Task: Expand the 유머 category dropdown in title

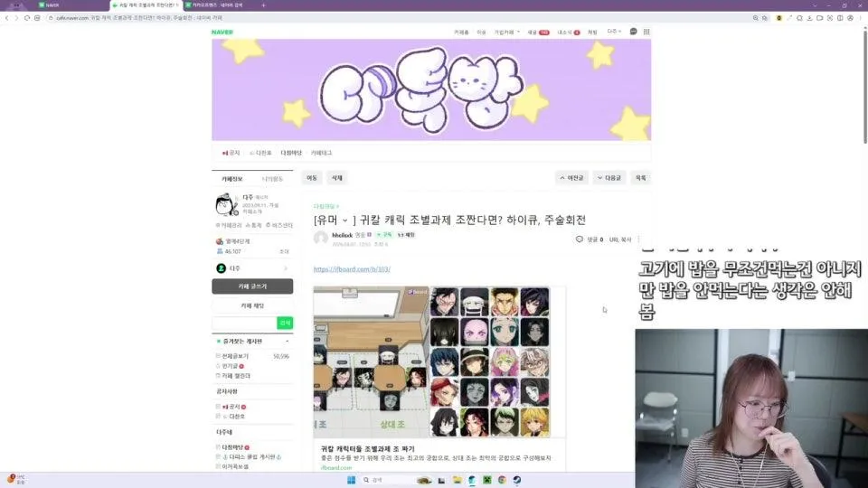Action: click(344, 221)
